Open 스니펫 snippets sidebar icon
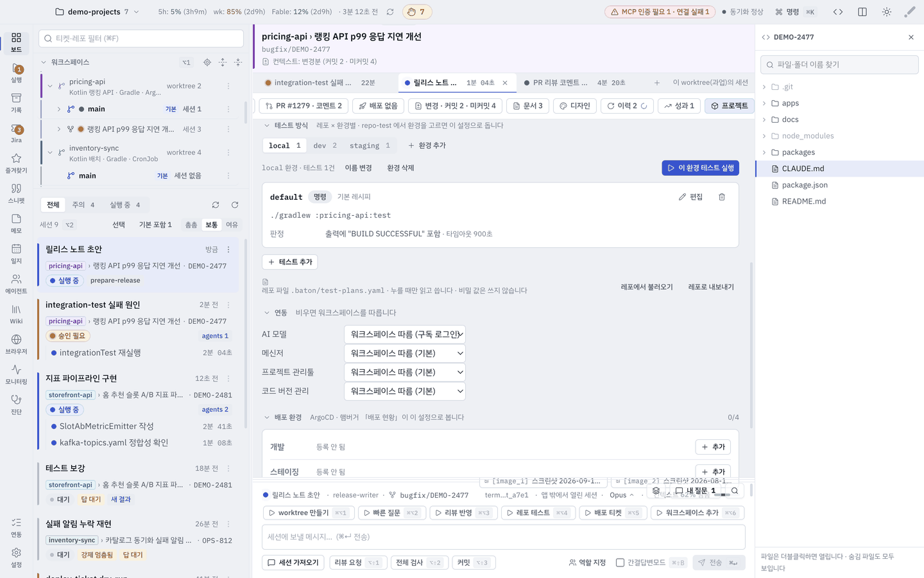This screenshot has height=578, width=924. (x=16, y=193)
